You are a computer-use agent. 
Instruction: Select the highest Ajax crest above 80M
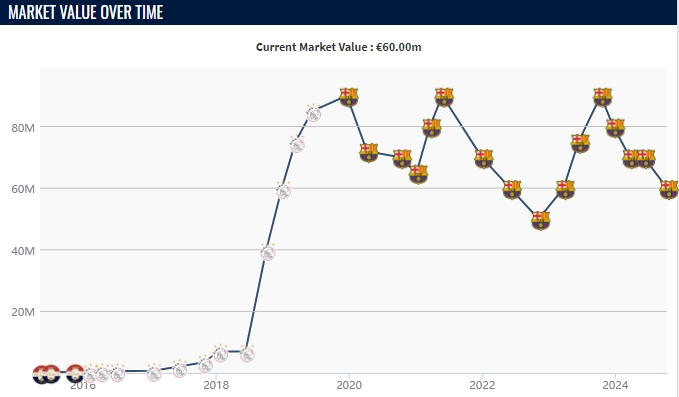(x=313, y=113)
